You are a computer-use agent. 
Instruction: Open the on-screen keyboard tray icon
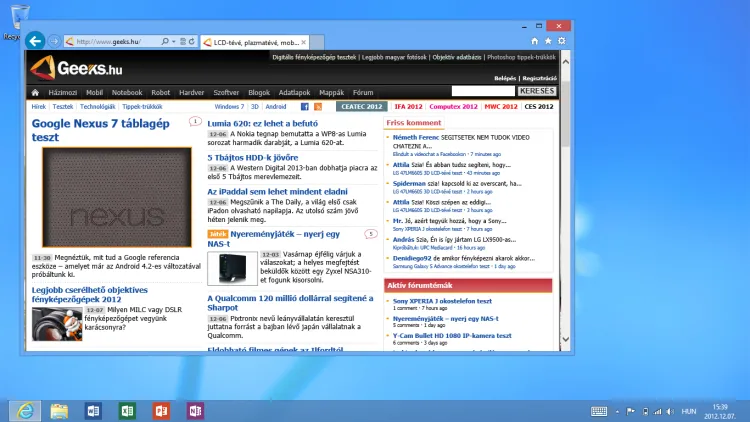[599, 410]
